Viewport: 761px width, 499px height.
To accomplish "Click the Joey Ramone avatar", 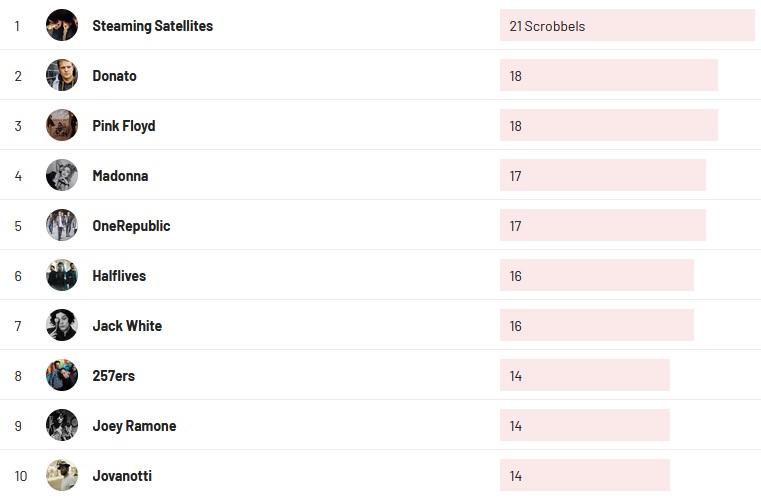I will coord(62,425).
